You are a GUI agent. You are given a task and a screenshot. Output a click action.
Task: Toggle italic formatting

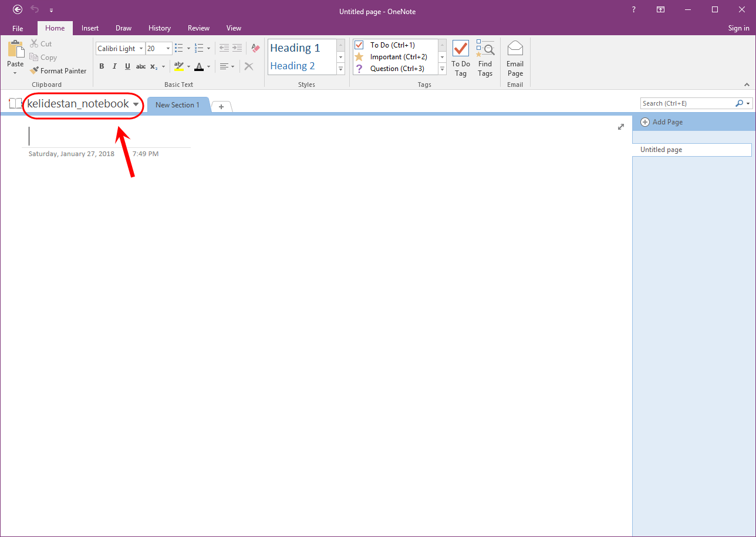pos(114,66)
